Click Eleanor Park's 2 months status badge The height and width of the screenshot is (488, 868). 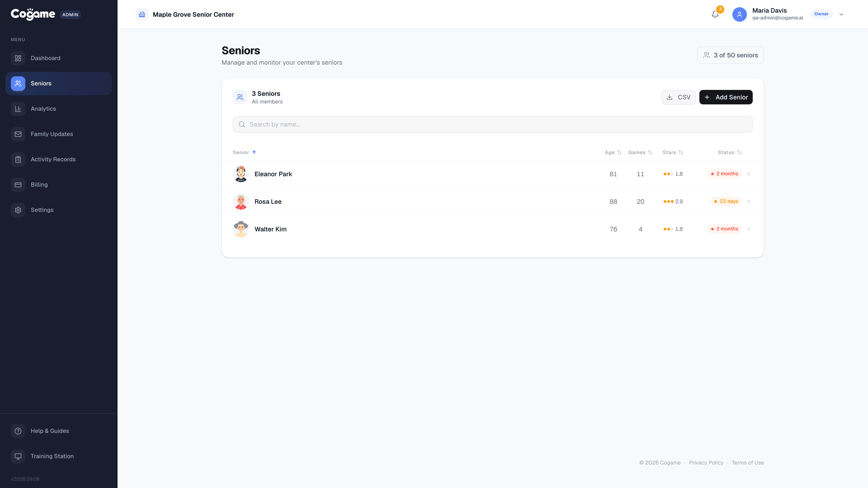tap(725, 174)
